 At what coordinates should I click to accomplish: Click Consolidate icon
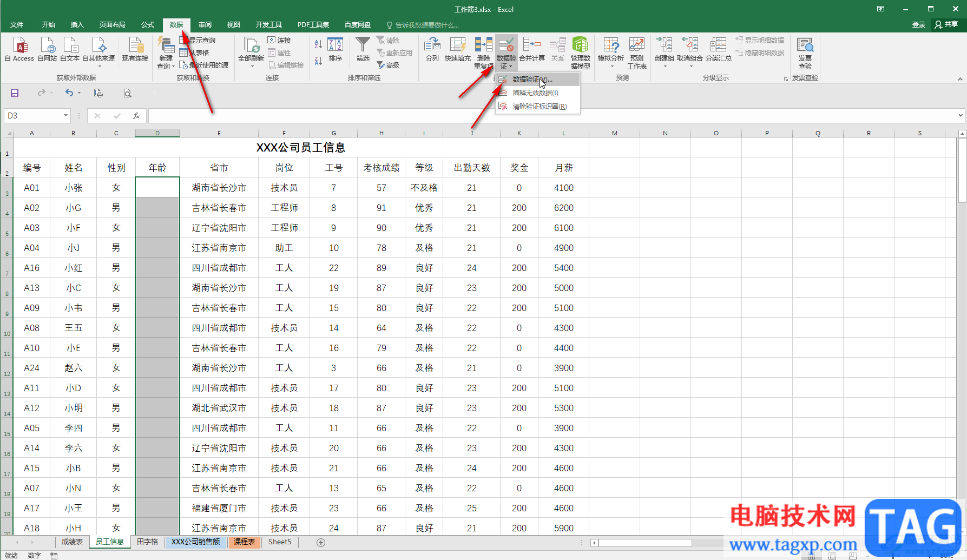click(x=532, y=49)
